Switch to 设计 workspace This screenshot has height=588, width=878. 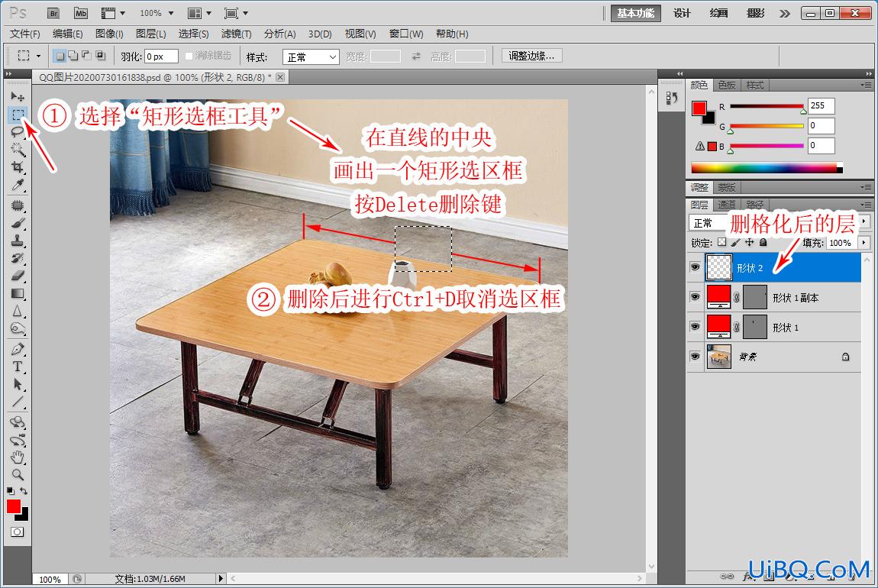pos(682,13)
